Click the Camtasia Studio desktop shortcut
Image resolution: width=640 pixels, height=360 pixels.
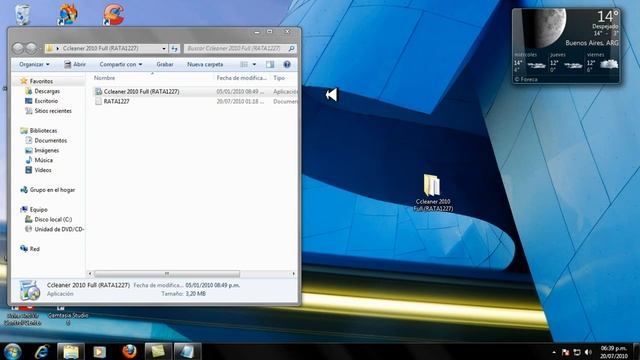tap(68, 316)
